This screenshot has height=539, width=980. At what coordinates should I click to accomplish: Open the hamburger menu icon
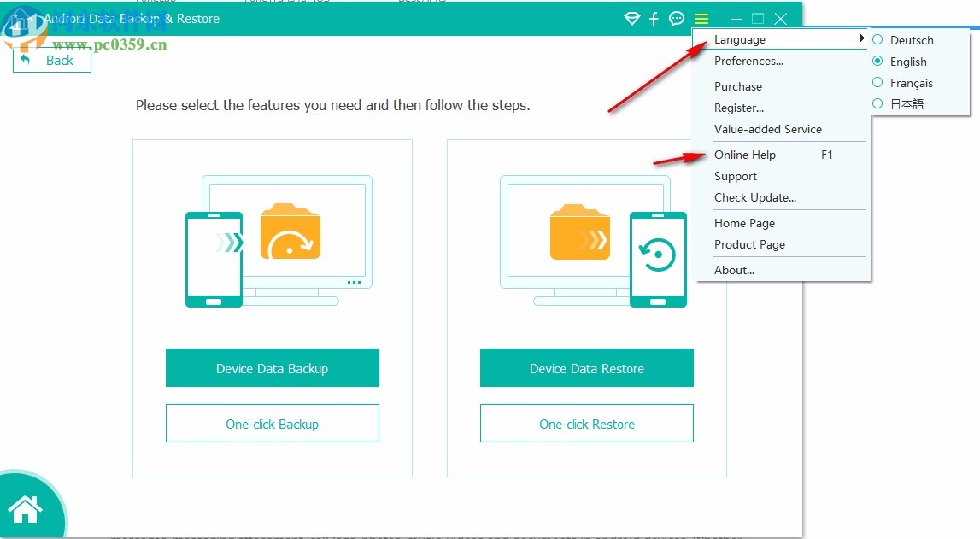pos(701,18)
